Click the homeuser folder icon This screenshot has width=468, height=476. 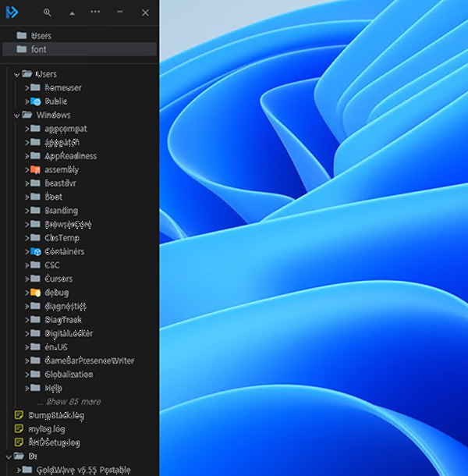(35, 87)
